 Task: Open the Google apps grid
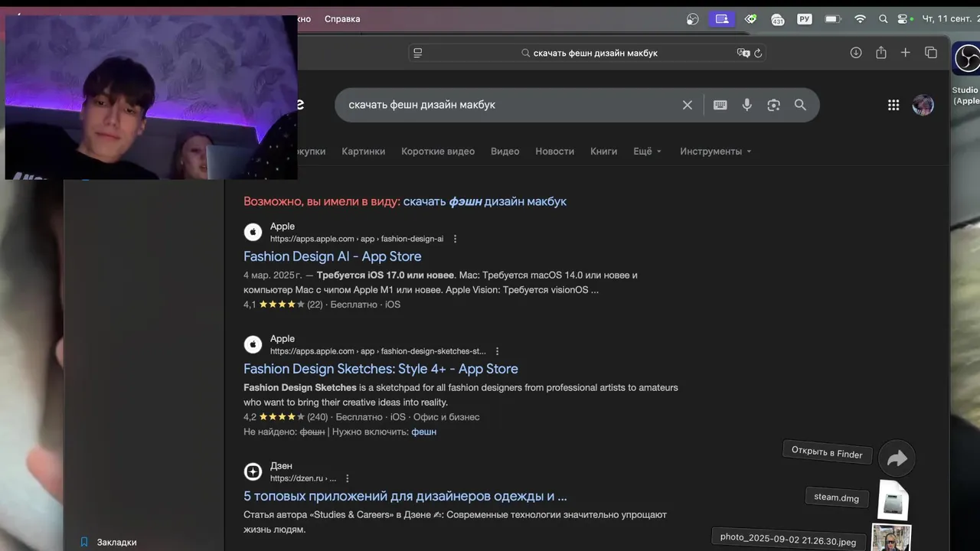click(893, 105)
